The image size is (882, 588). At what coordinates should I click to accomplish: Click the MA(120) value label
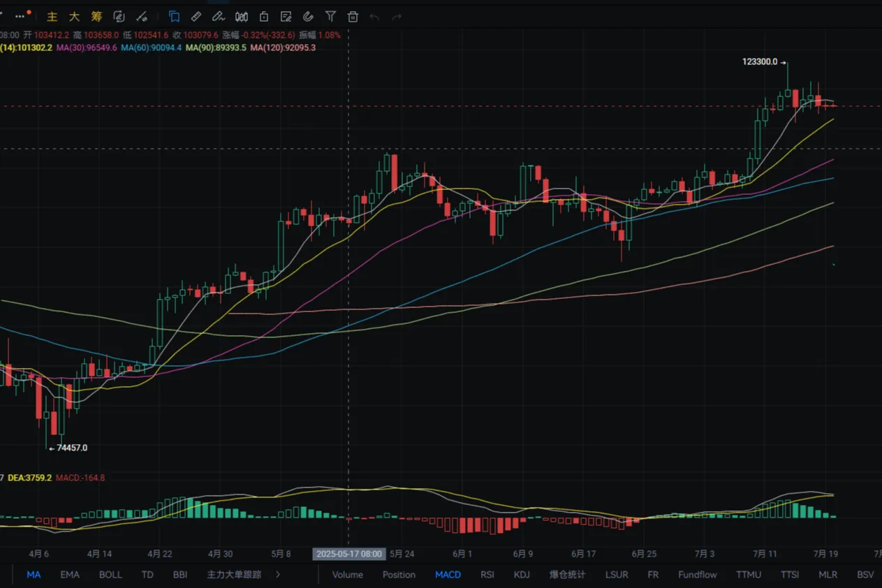pos(283,47)
